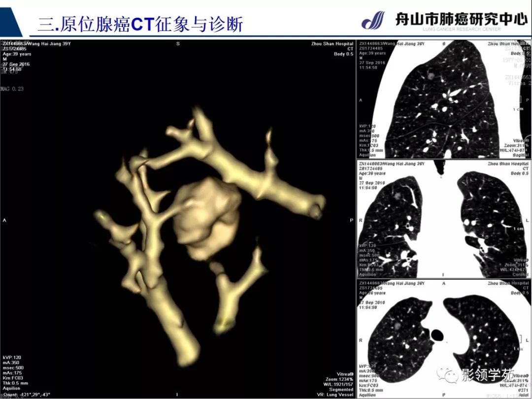532x399 pixels.
Task: Click the 'Coronal' view label
Action: 521,274
